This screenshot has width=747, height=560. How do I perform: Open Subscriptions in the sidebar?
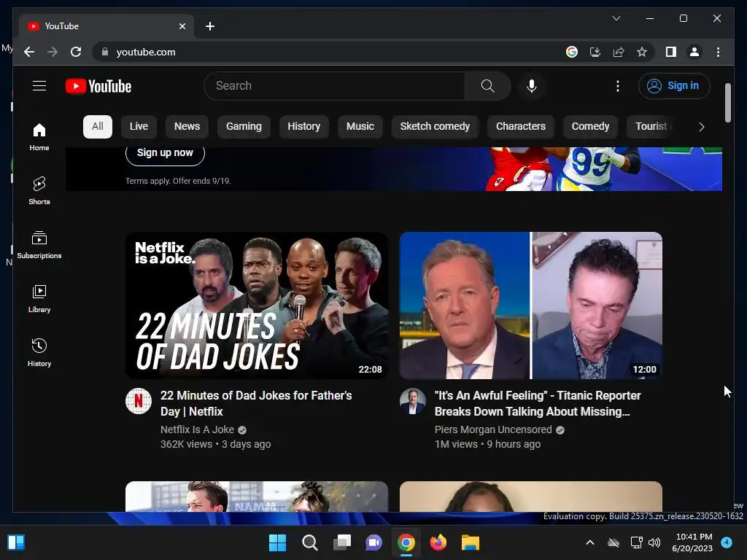pos(39,245)
